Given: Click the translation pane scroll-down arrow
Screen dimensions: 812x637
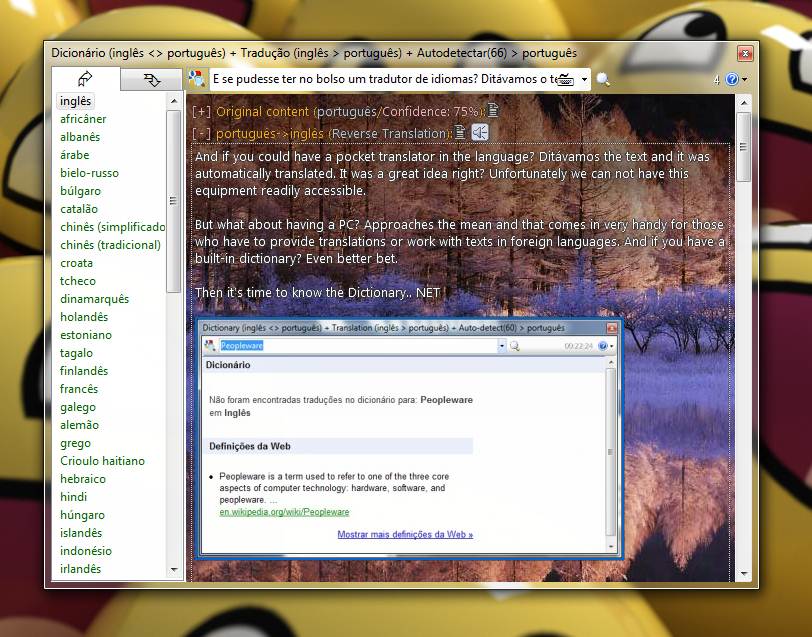Looking at the screenshot, I should pyautogui.click(x=744, y=574).
